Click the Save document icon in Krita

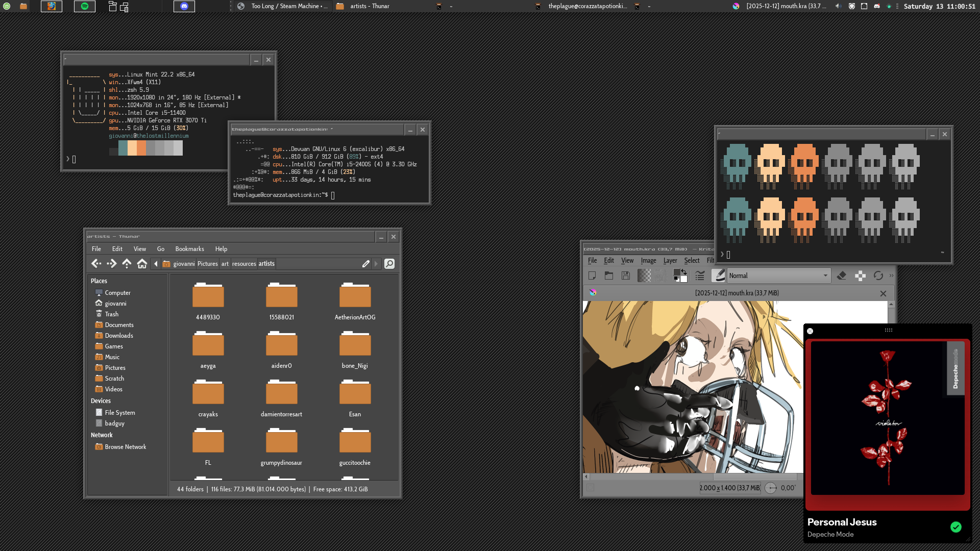point(625,275)
